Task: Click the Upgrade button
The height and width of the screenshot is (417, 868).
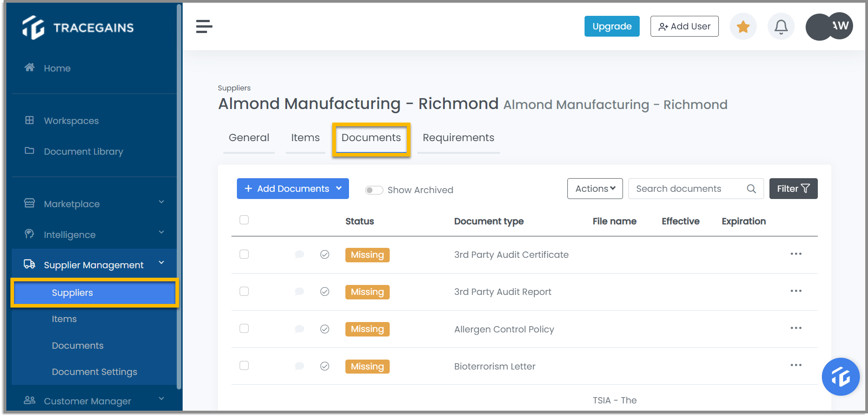Action: coord(612,26)
